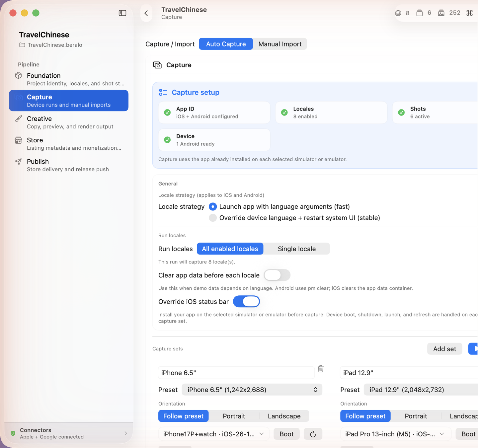
Task: Click the green check on Device card
Action: click(168, 140)
